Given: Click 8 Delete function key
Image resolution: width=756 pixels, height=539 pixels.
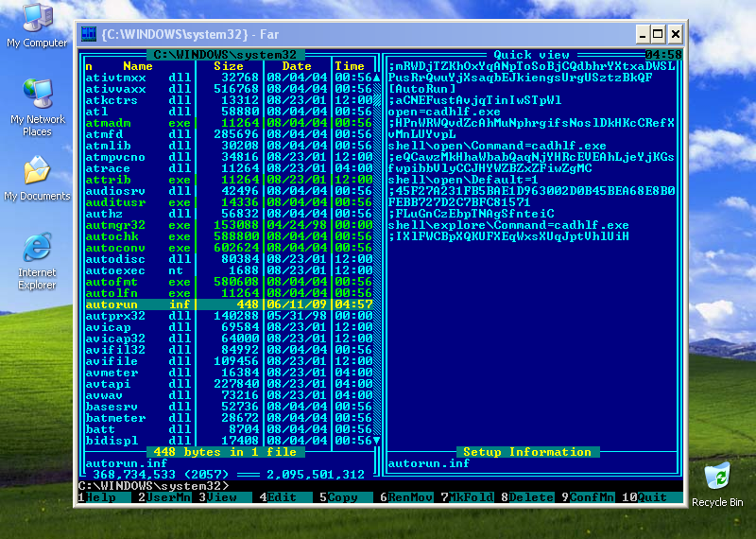Looking at the screenshot, I should pos(526,497).
